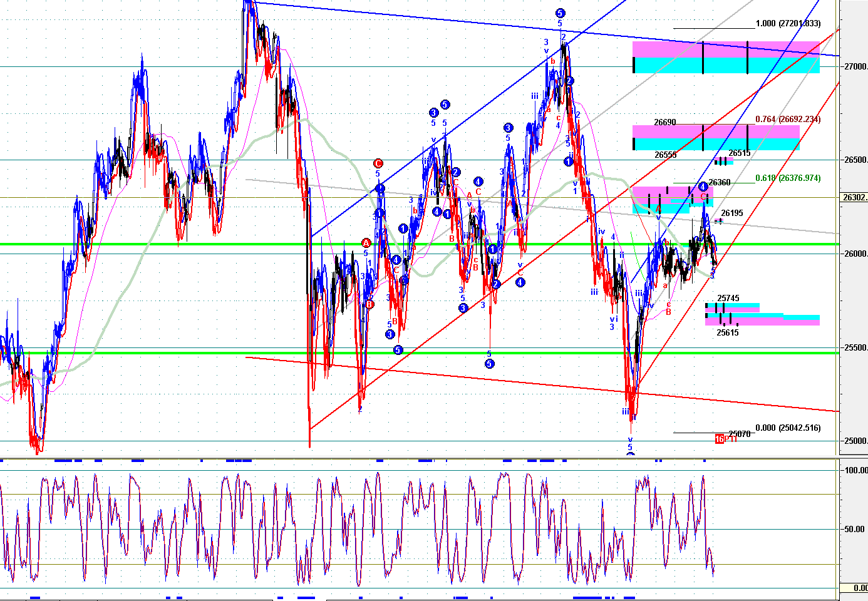Viewport: 868px width, 601px height.
Task: Click the 26555 target zone label
Action: point(666,155)
